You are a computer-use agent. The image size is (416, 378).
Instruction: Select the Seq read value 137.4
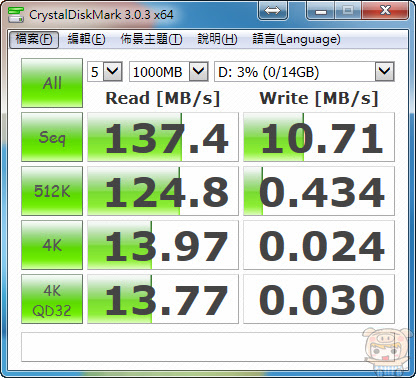163,137
